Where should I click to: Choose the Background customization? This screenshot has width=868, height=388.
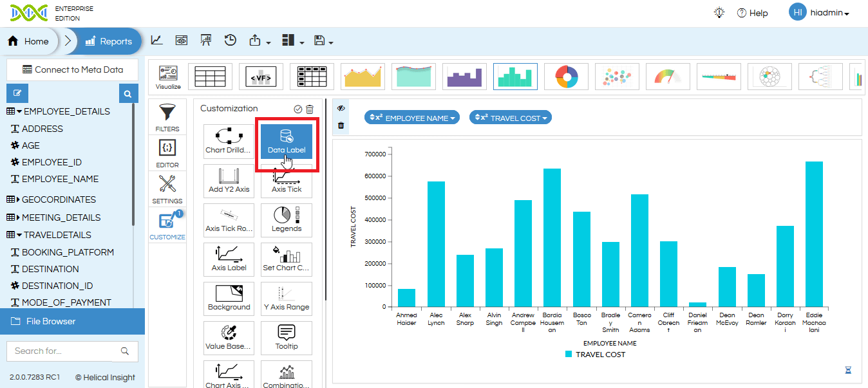click(x=229, y=299)
